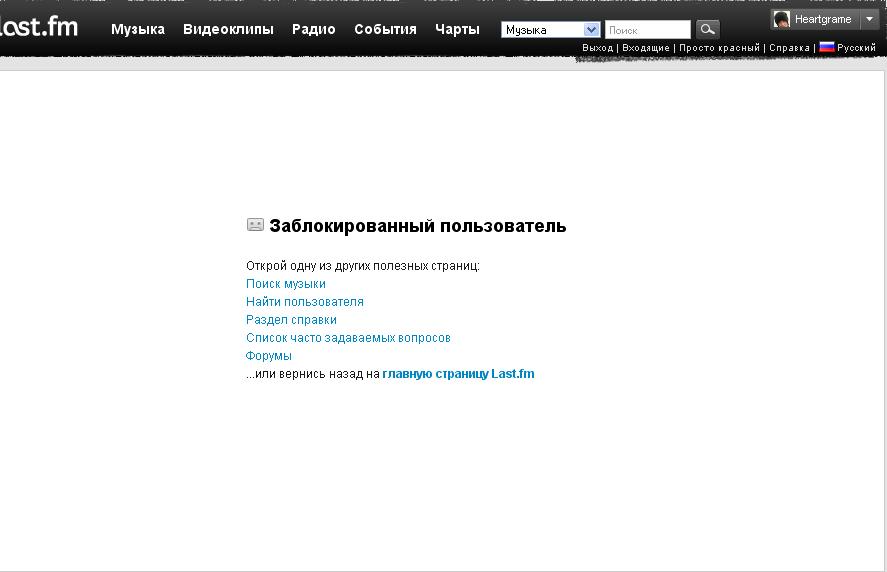887x572 pixels.
Task: Go to the Видеоклипы section
Action: [x=228, y=29]
